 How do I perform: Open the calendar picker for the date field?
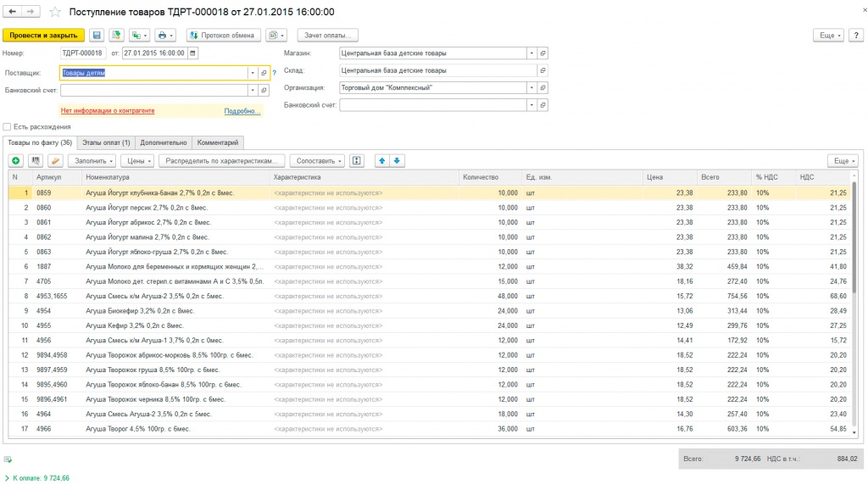(192, 53)
